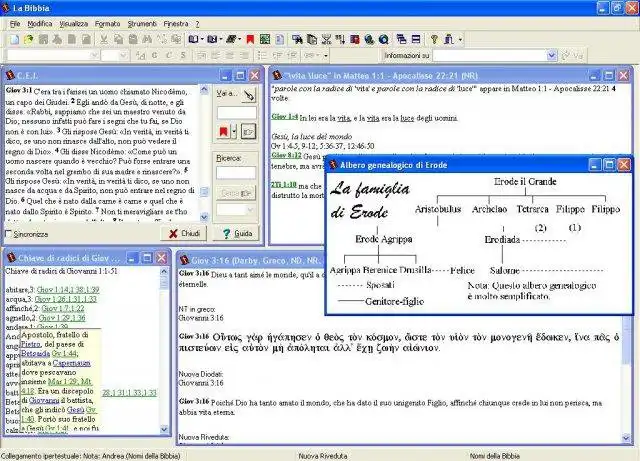Open the Visualizza menu
Screen dimensions: 640x461
point(73,24)
